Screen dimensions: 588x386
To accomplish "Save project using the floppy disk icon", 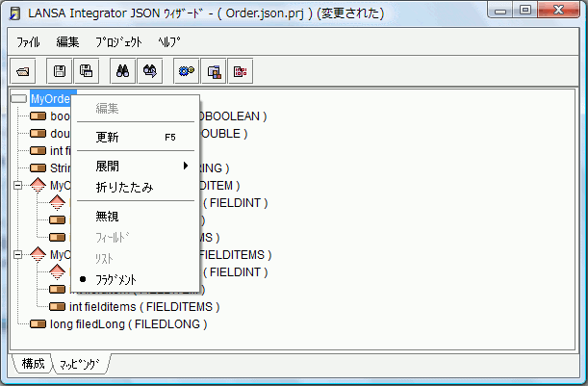I will pyautogui.click(x=60, y=71).
